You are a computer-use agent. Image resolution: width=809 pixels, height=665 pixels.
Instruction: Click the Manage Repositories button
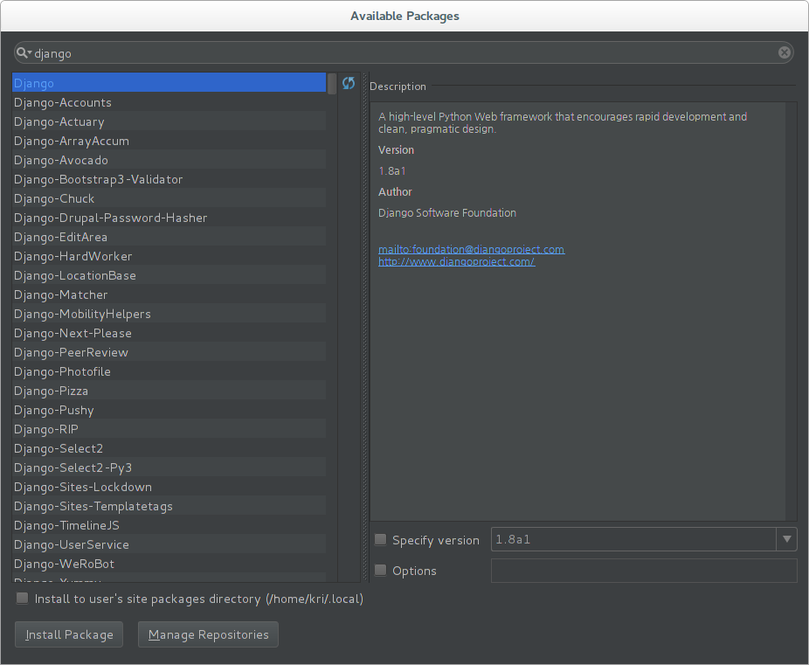pos(208,635)
